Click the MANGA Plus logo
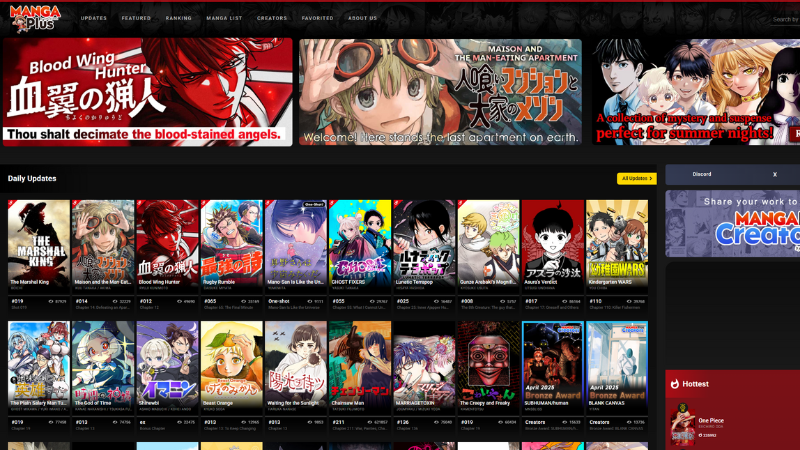Viewport: 800px width, 450px height. [x=35, y=18]
